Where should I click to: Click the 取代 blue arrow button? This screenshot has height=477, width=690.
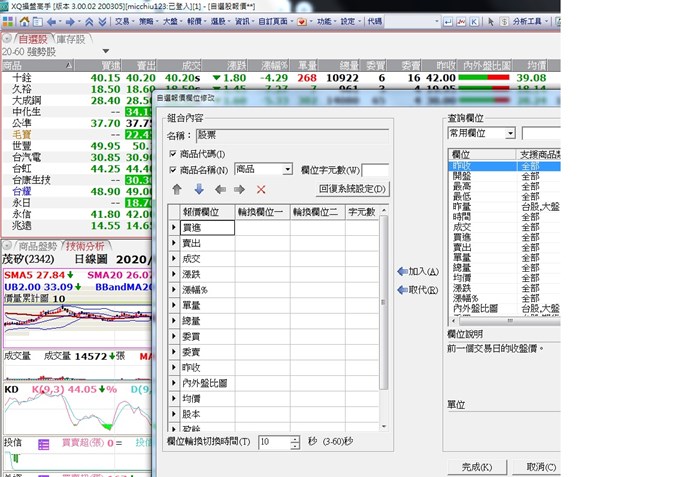(418, 290)
